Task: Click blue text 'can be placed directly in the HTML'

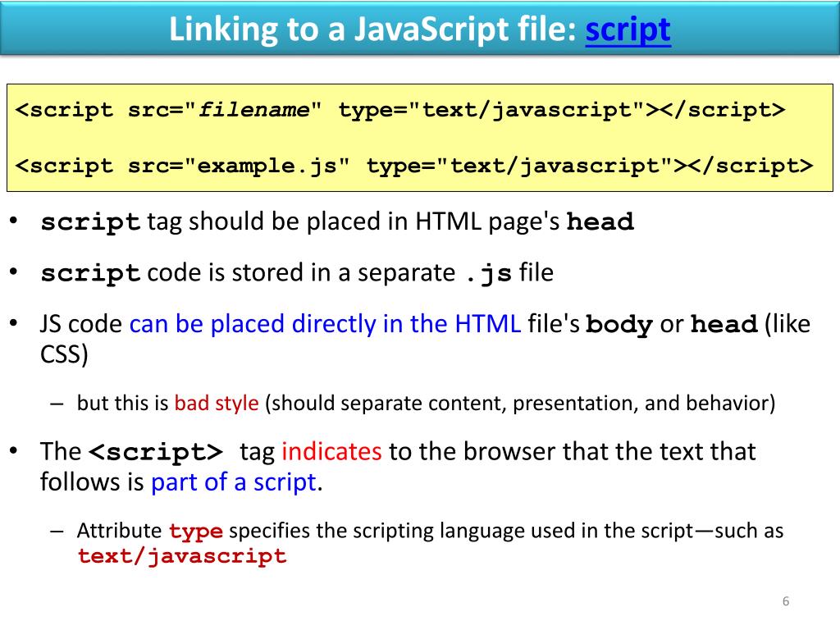Action: pyautogui.click(x=325, y=324)
